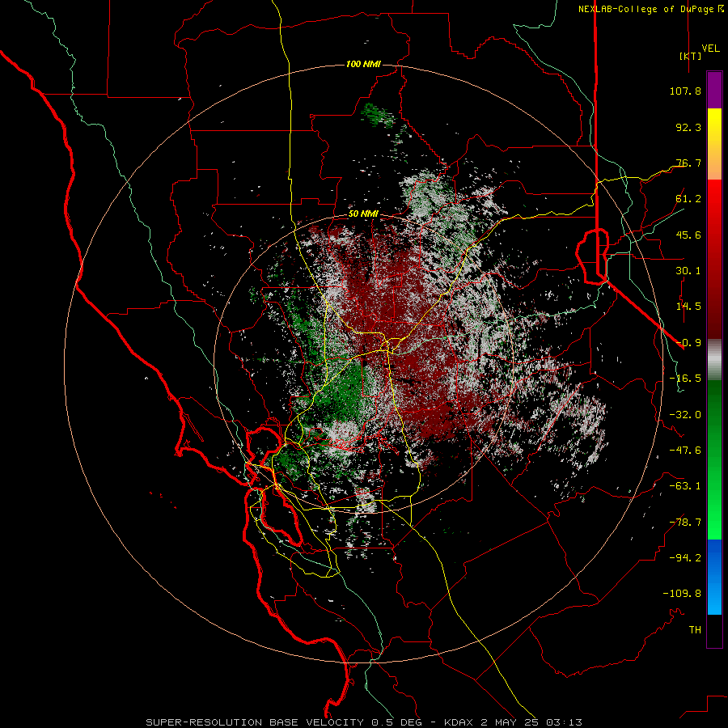Click the blue segment of the color bar
The height and width of the screenshot is (728, 728).
(x=714, y=577)
